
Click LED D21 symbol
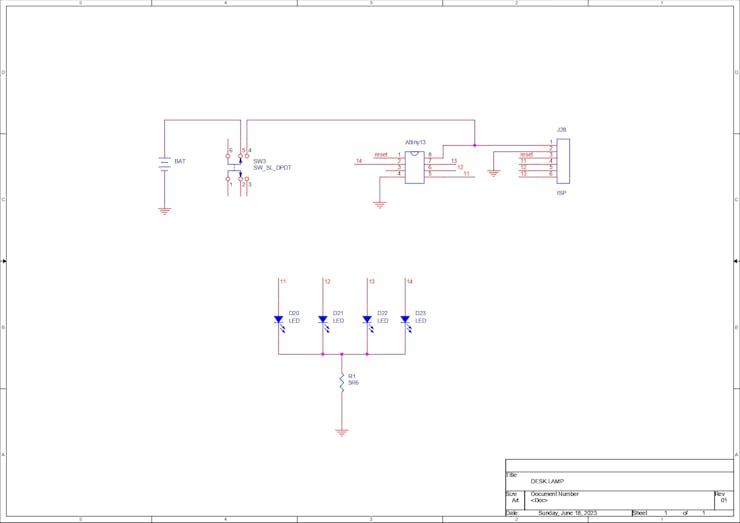323,322
